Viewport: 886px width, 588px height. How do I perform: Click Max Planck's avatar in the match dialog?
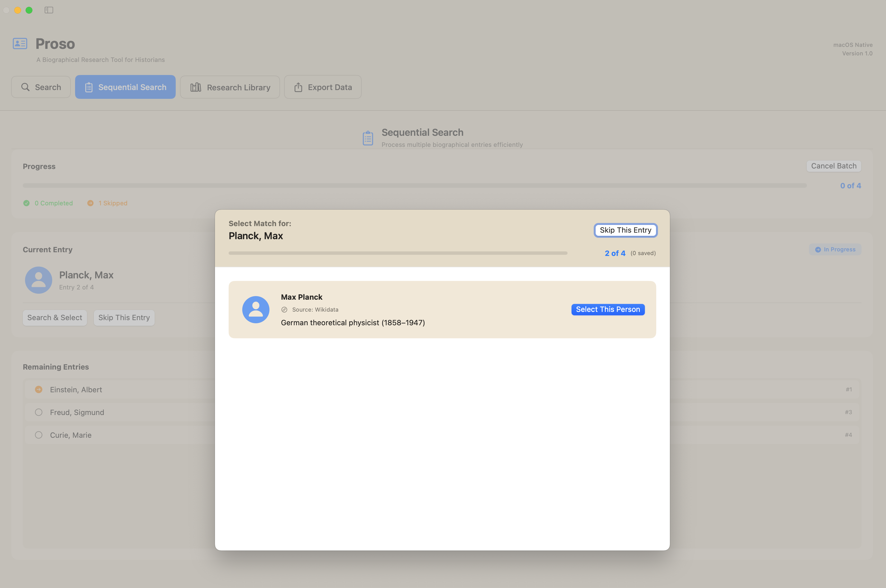click(256, 309)
